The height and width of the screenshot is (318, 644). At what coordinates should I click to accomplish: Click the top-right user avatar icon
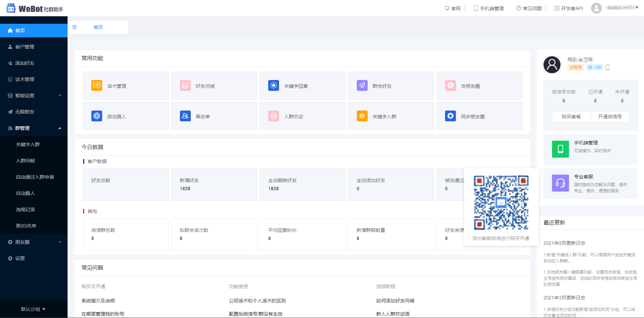pos(596,8)
